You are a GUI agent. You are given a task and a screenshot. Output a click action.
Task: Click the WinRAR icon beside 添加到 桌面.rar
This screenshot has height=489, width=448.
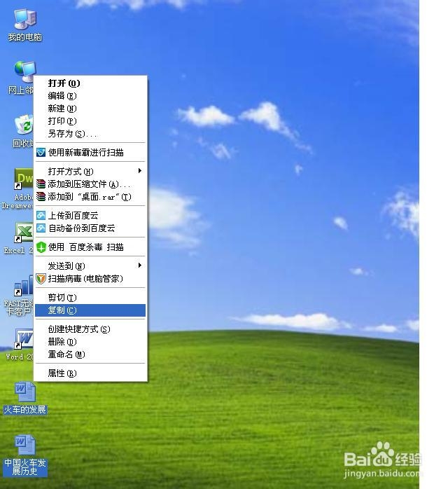click(x=41, y=196)
